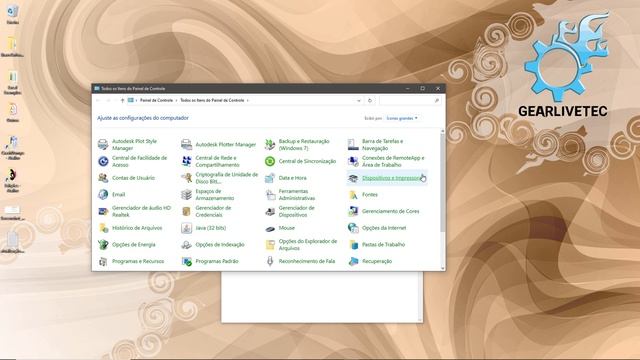Open the Data e Hora icon
This screenshot has height=360, width=640.
270,178
